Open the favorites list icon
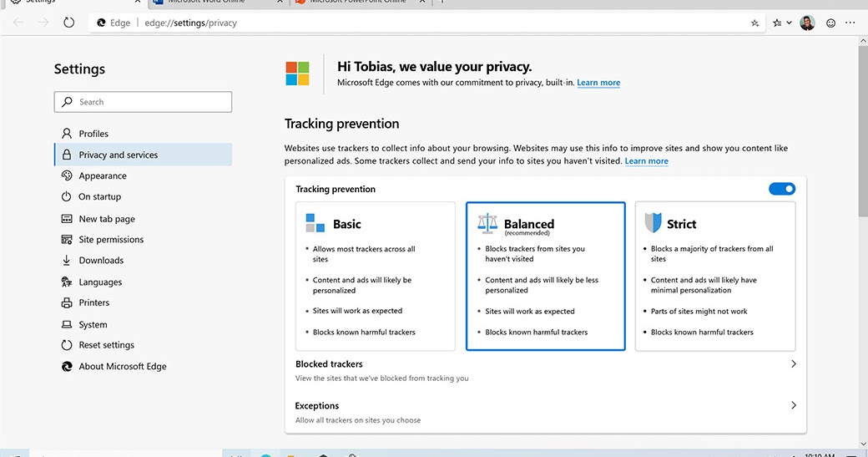868x457 pixels. tap(777, 23)
